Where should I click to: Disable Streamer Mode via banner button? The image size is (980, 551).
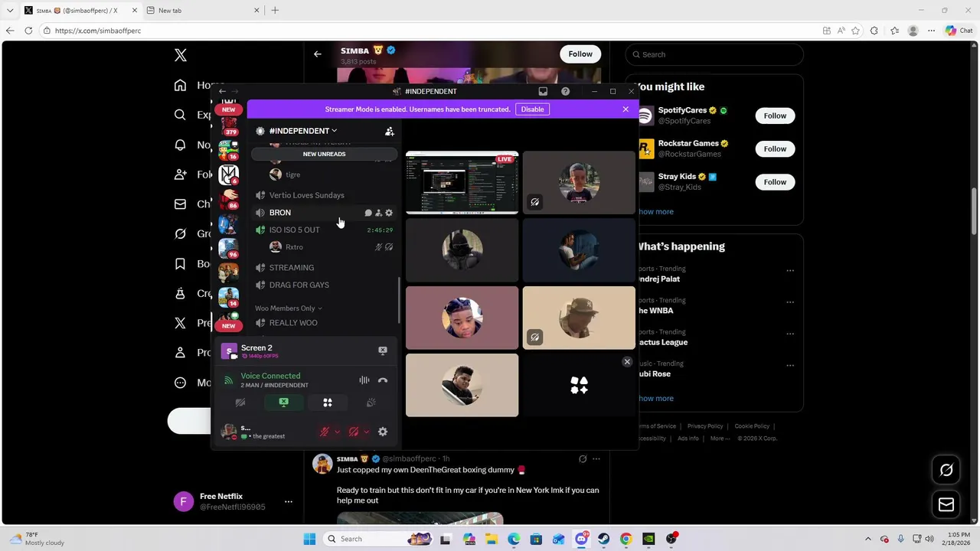pyautogui.click(x=532, y=109)
